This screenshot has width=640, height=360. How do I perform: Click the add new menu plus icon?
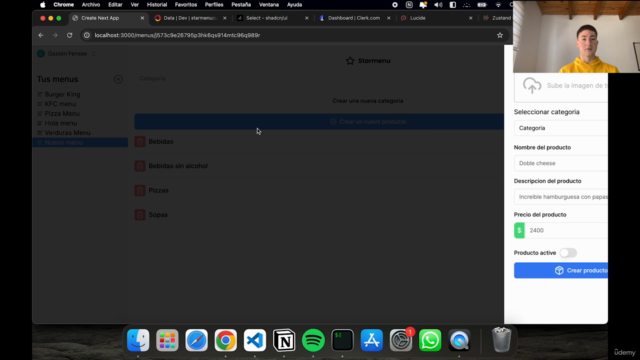[x=118, y=79]
